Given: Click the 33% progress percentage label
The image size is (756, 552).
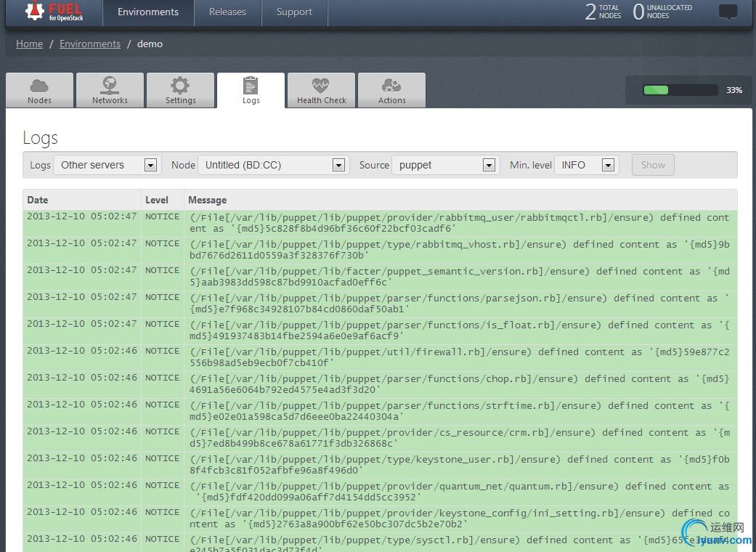Looking at the screenshot, I should click(x=734, y=90).
